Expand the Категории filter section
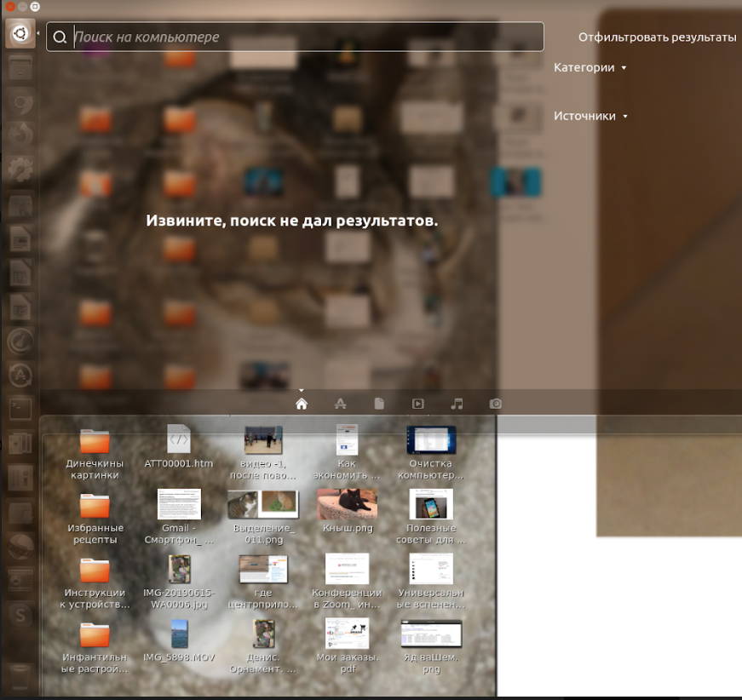742x700 pixels. (x=590, y=67)
